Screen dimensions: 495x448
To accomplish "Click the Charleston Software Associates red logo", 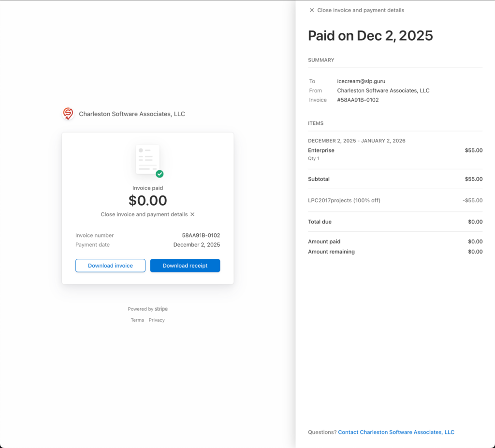I will tap(68, 114).
